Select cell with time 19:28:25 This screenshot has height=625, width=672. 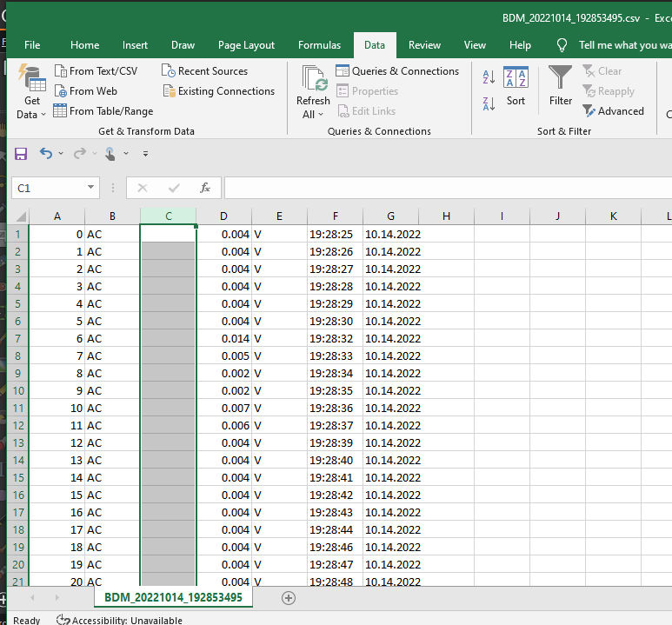pyautogui.click(x=336, y=235)
